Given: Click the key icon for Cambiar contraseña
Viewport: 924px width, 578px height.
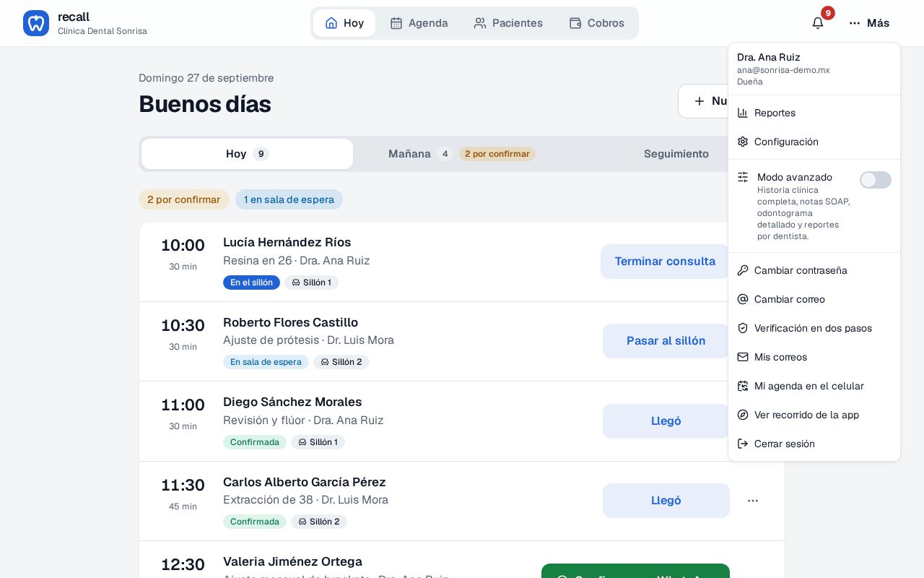Looking at the screenshot, I should [x=743, y=270].
